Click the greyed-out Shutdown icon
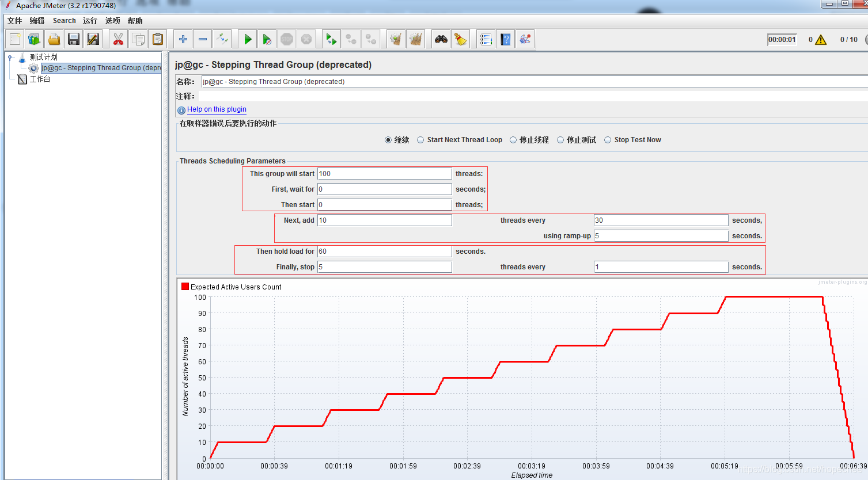Image resolution: width=868 pixels, height=480 pixels. pyautogui.click(x=306, y=39)
